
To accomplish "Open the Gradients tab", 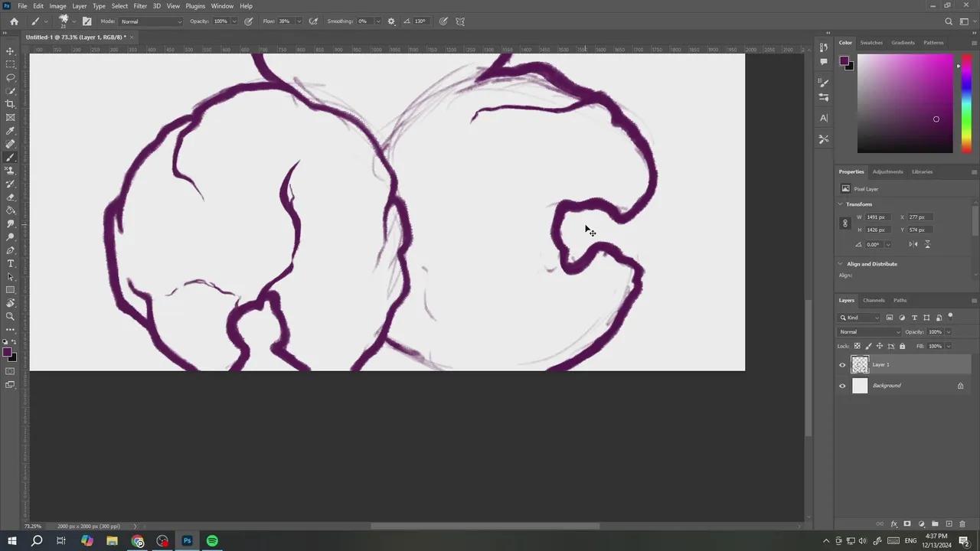I will coord(903,43).
